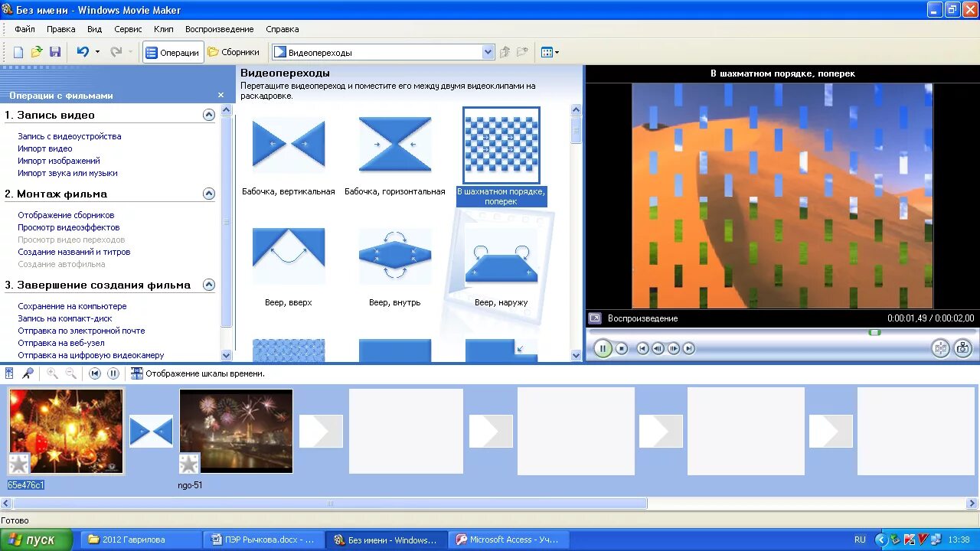This screenshot has width=980, height=551.
Task: Collapse the Монтаж фильма section
Action: tap(208, 194)
